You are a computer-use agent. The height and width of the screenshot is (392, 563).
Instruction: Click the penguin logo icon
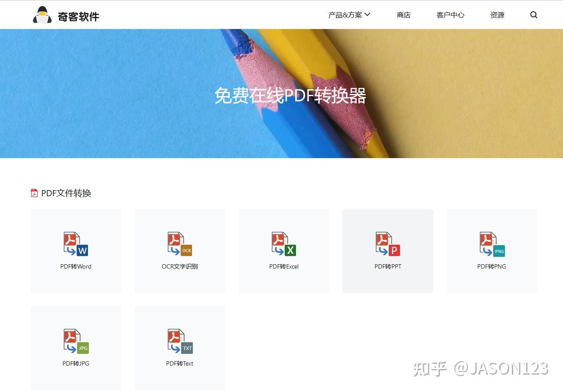point(42,15)
